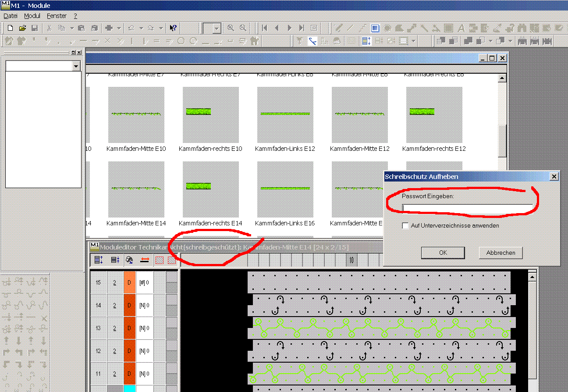
Task: Close the left docked panel
Action: pyautogui.click(x=79, y=53)
